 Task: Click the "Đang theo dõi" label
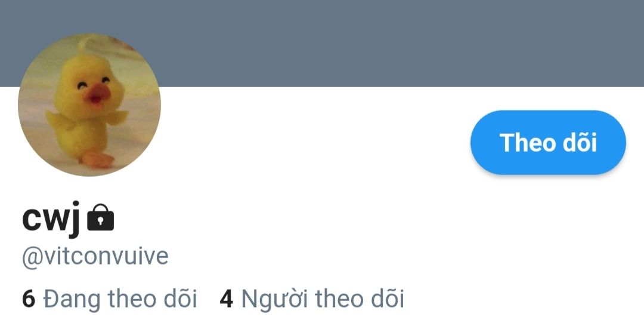120,299
